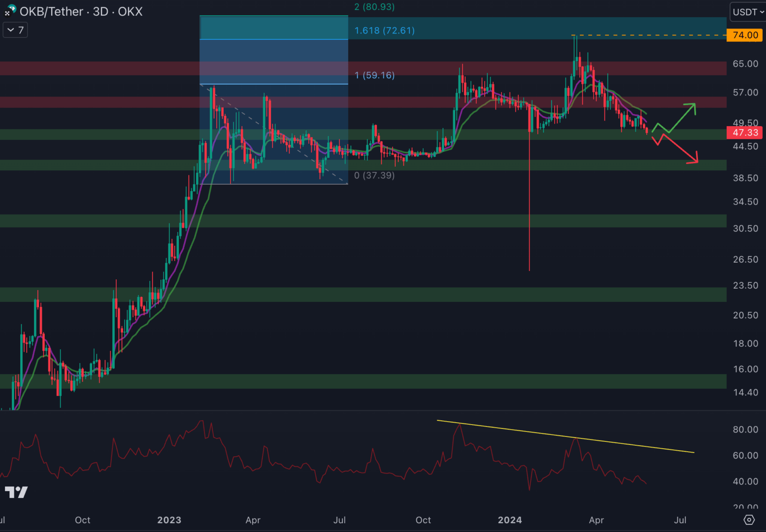
Task: Click the Fibonacci 2 (80.93) level label
Action: coord(374,7)
